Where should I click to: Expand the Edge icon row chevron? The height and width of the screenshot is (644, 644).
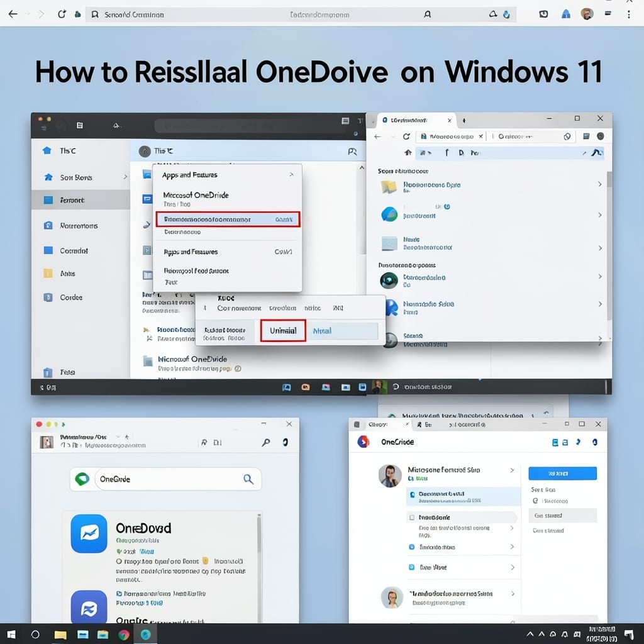coord(599,215)
